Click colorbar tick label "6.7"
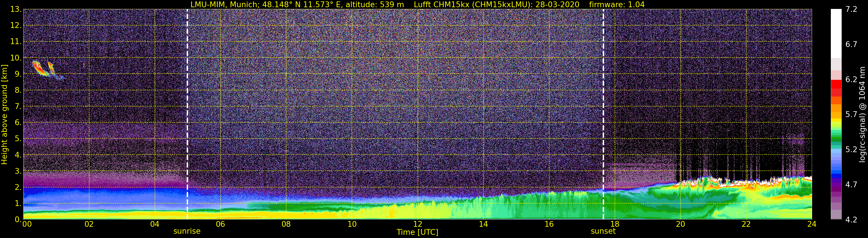This screenshot has width=868, height=238. pos(851,44)
